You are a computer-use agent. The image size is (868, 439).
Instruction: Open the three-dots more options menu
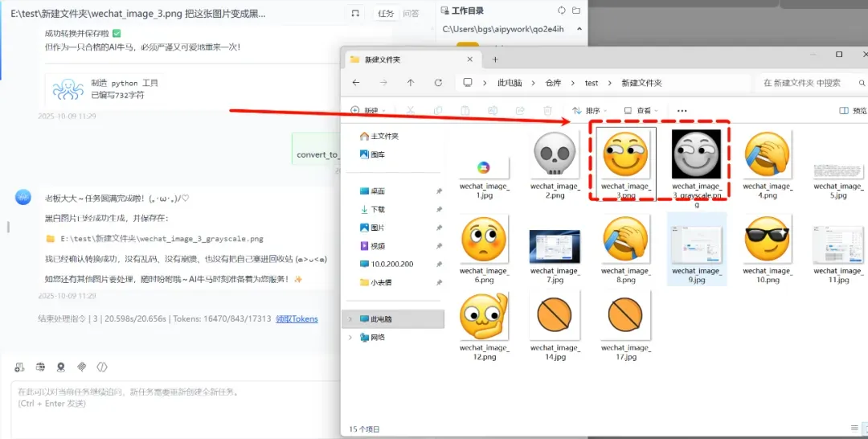point(682,111)
